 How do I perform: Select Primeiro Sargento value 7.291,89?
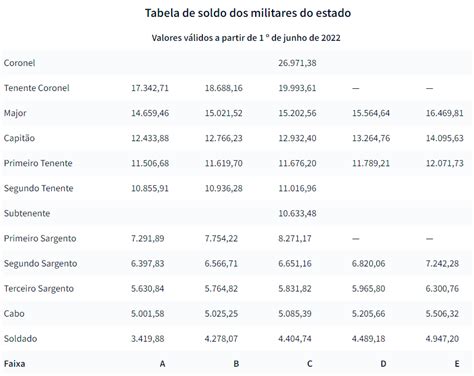[148, 238]
